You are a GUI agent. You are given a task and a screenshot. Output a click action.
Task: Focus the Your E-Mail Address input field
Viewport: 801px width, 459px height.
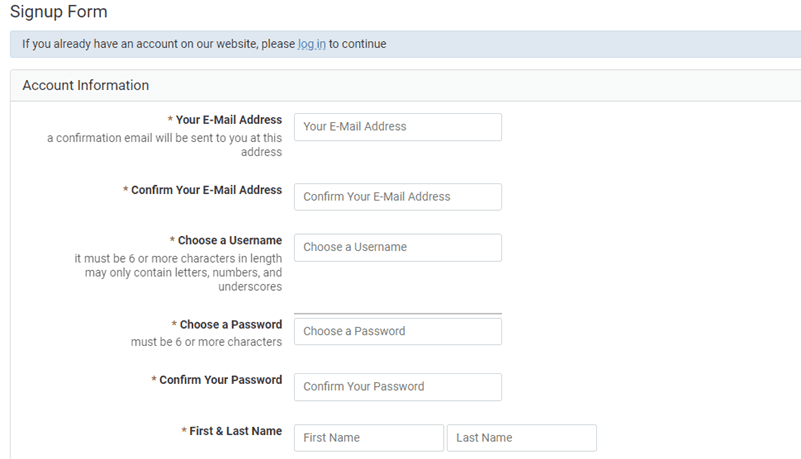397,127
